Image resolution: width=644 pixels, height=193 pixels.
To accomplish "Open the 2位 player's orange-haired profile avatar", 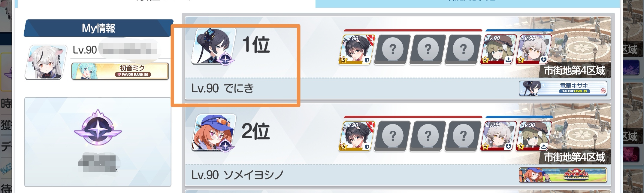I will pos(213,132).
